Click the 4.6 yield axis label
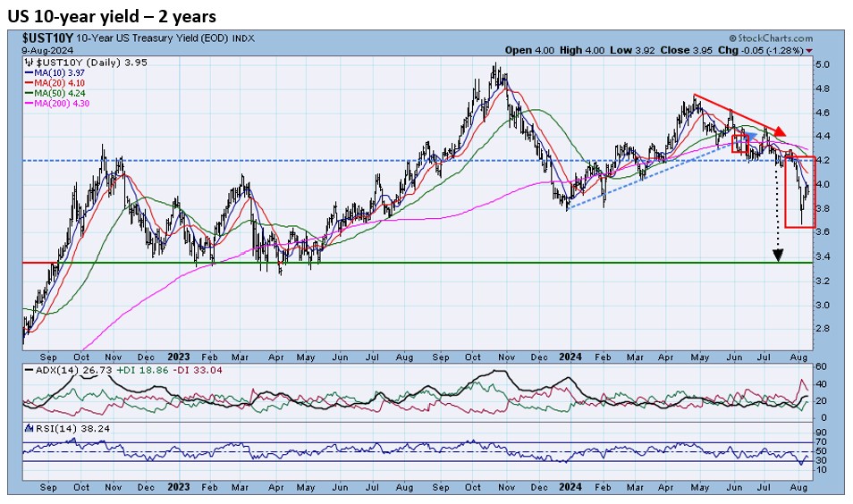853x504 pixels. coord(823,113)
